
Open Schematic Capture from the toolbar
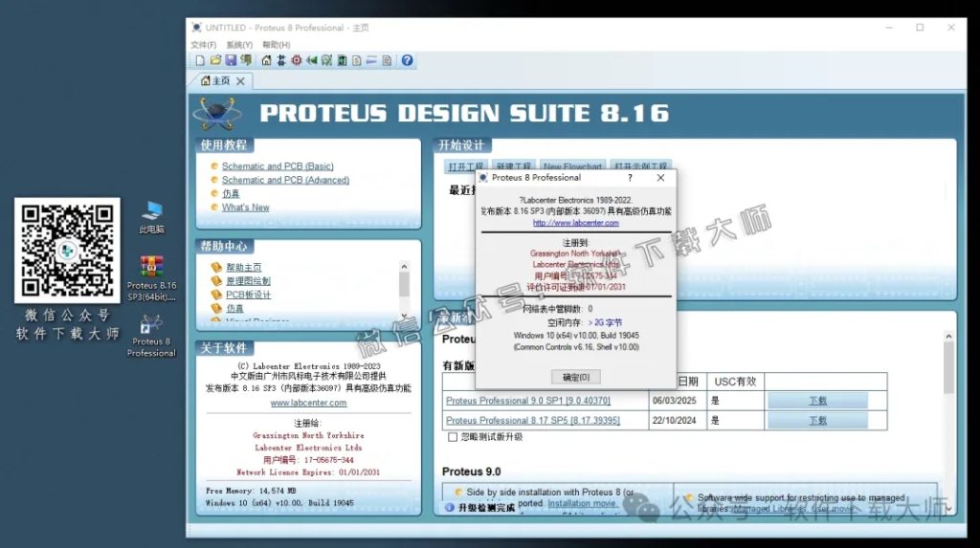(281, 60)
